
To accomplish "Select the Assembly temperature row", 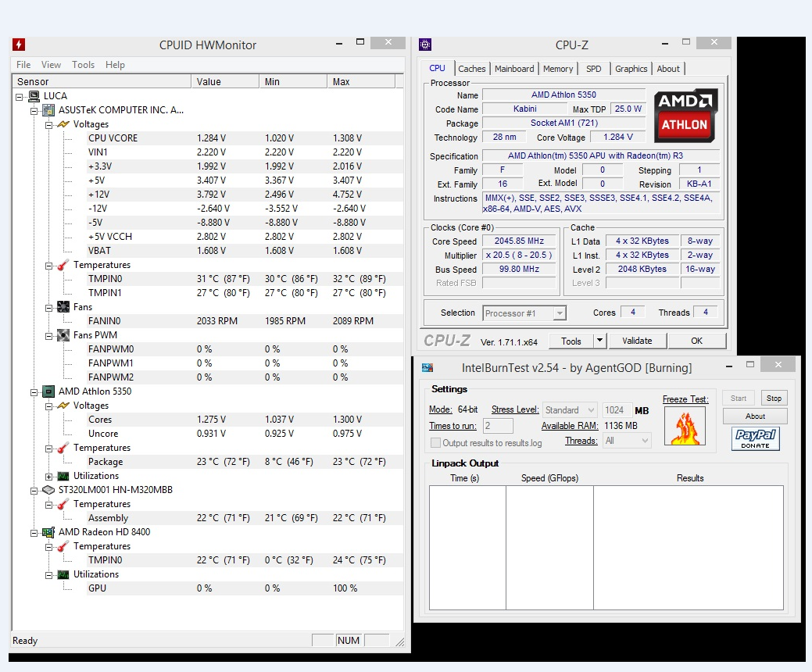I will click(245, 518).
